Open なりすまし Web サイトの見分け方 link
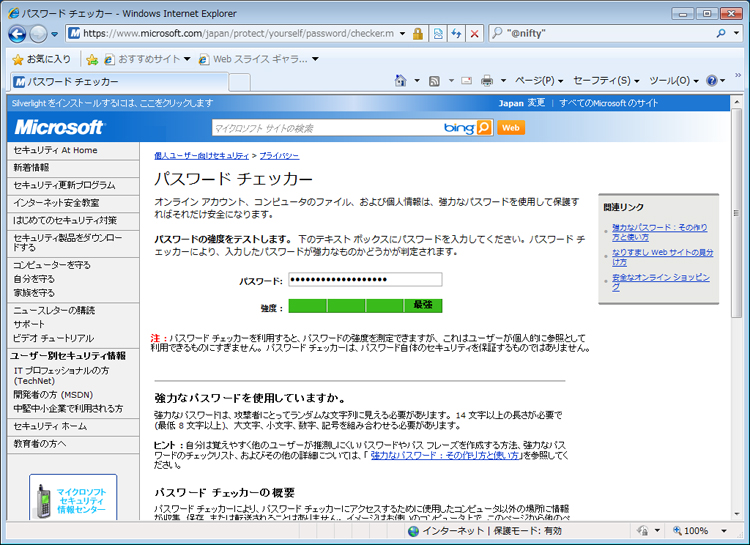750x545 pixels. point(662,257)
